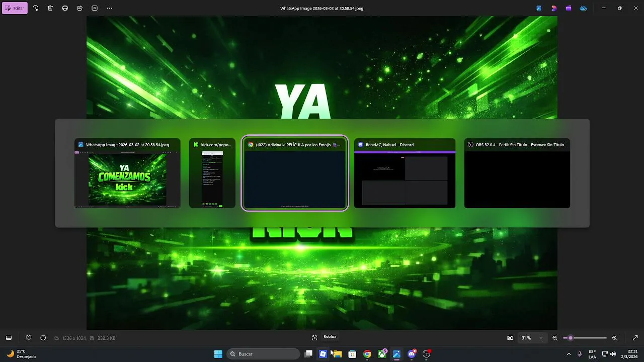The image size is (644, 362).
Task: Open Designer icon in Photos title bar
Action: (554, 8)
